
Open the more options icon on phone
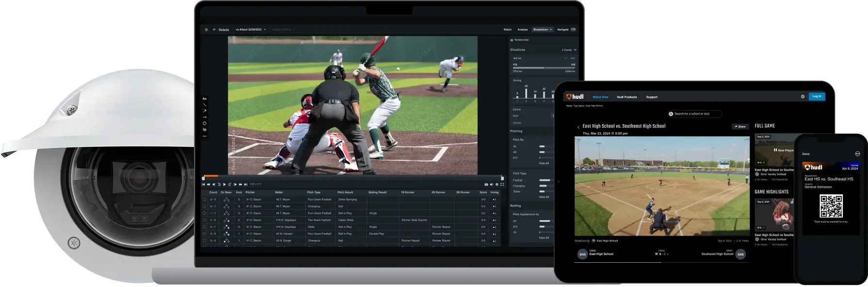point(857,154)
